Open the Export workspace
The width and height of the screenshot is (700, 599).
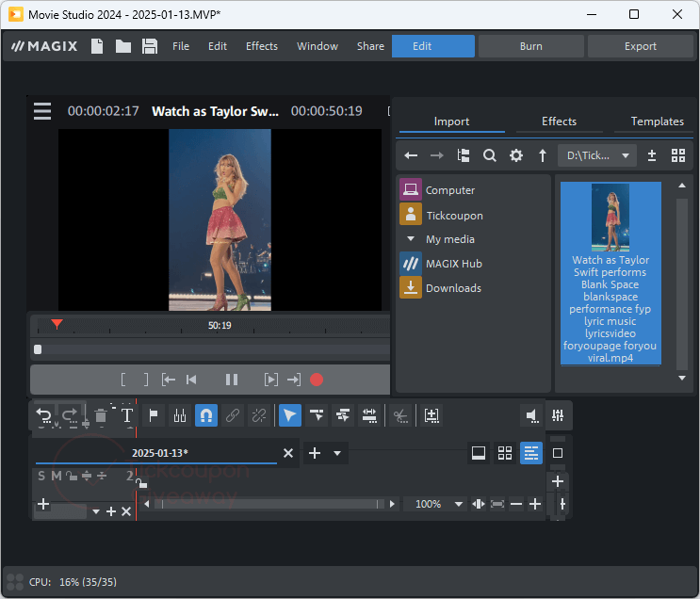[x=641, y=46]
